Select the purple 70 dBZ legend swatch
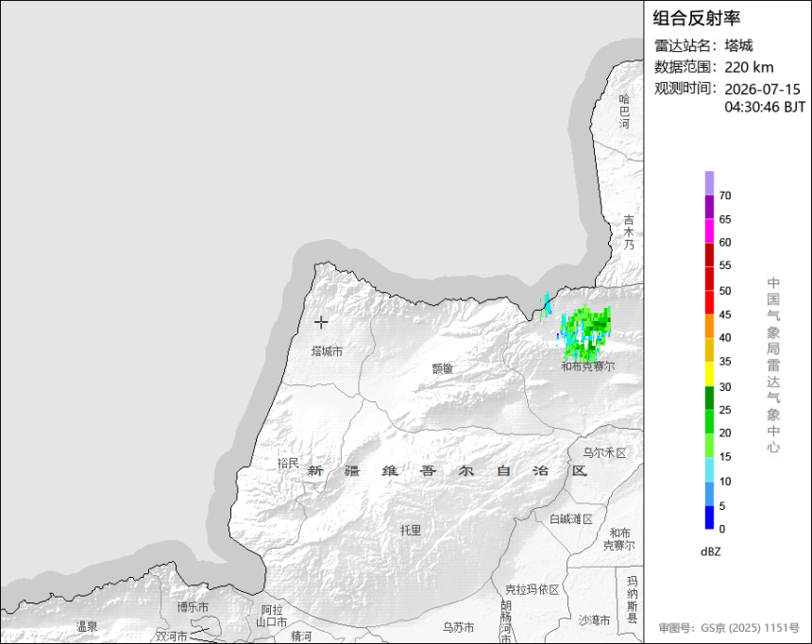Screen dimensions: 812x644 (709, 183)
